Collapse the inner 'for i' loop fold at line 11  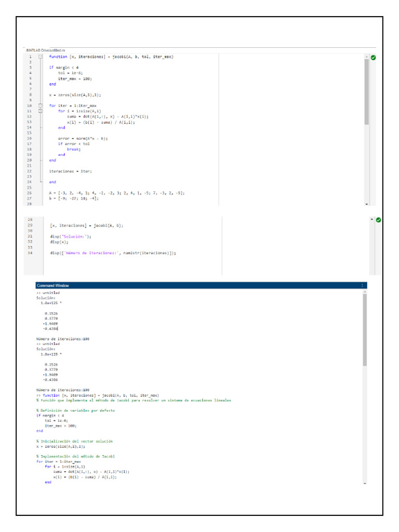[x=41, y=111]
